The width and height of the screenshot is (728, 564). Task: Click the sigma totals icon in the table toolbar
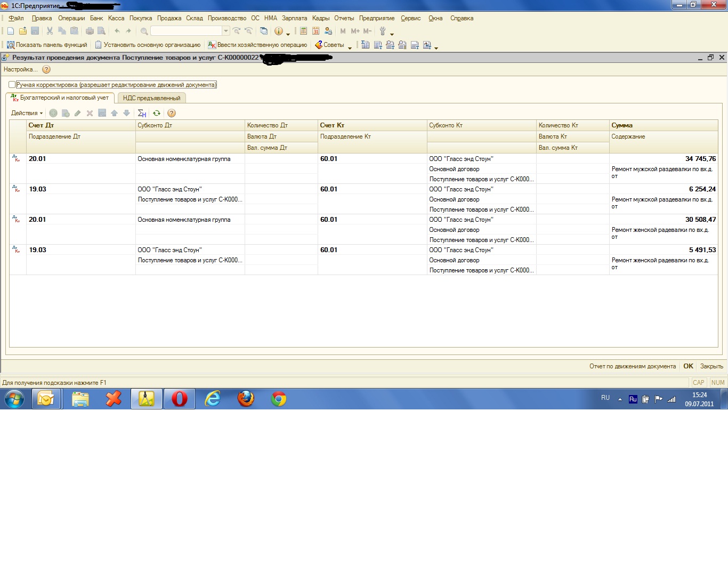click(142, 113)
